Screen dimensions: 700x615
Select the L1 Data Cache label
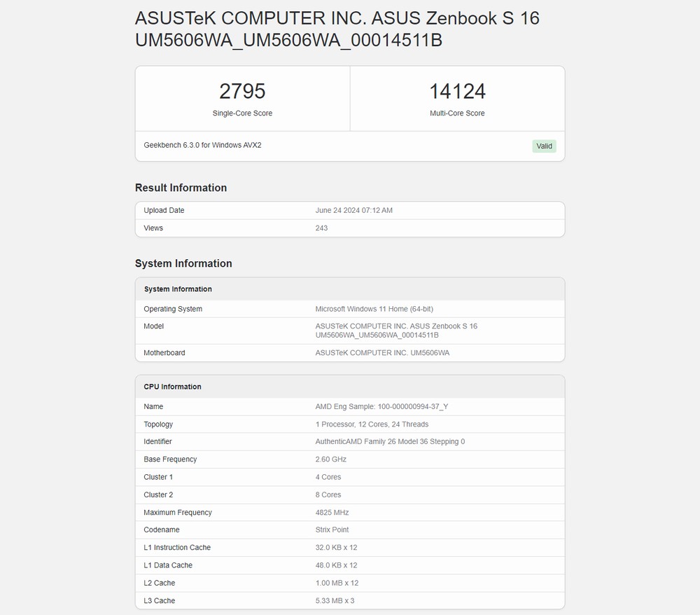pyautogui.click(x=168, y=565)
